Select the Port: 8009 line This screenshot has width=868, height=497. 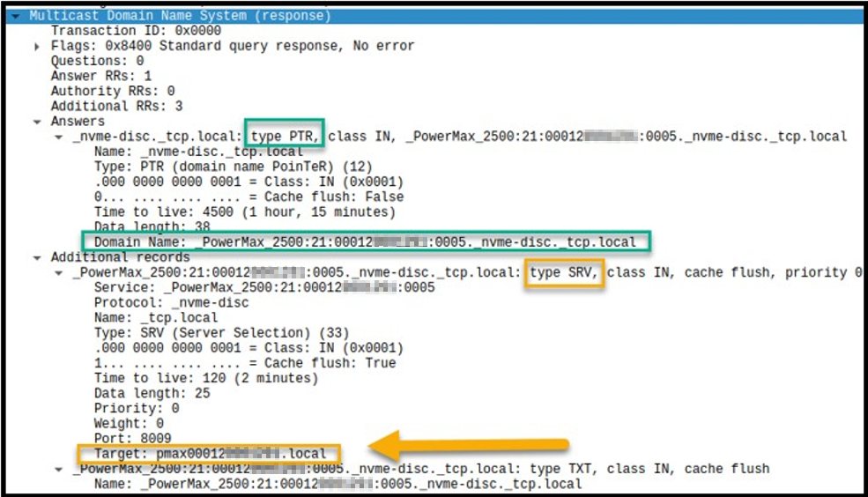133,438
